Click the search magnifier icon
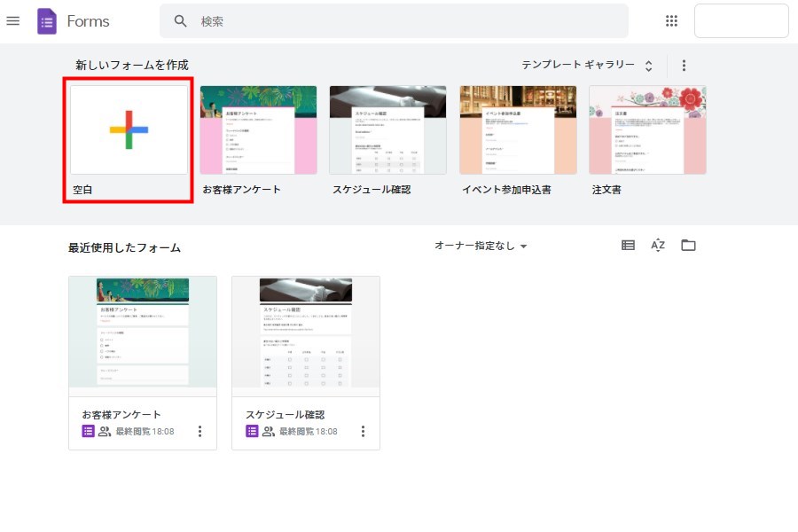 181,20
